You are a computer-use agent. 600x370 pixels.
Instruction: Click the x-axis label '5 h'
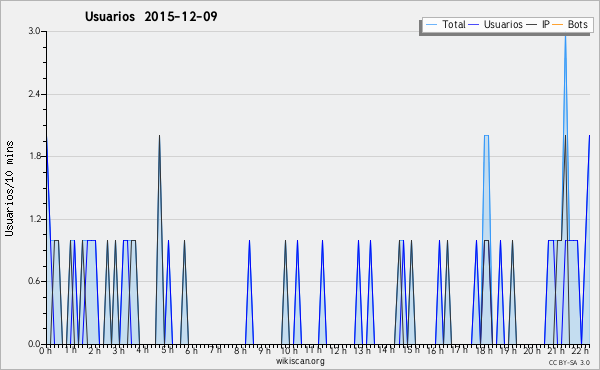[x=167, y=350]
